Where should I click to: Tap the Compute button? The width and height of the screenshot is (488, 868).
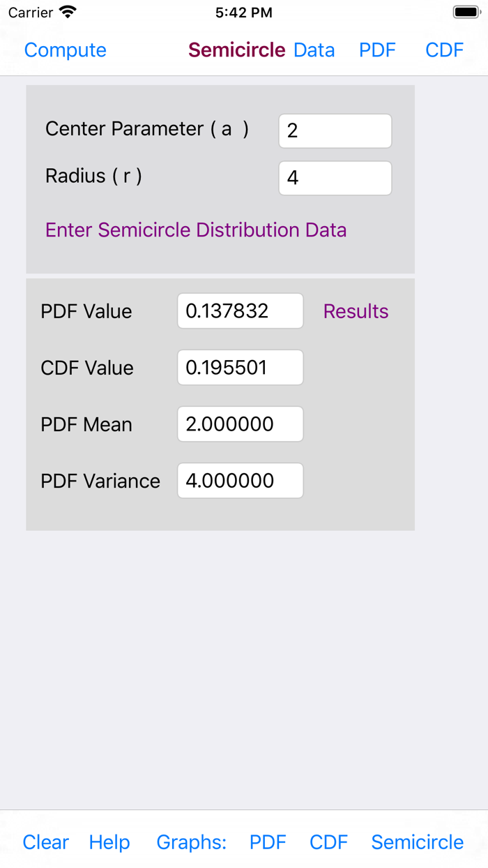pyautogui.click(x=65, y=50)
